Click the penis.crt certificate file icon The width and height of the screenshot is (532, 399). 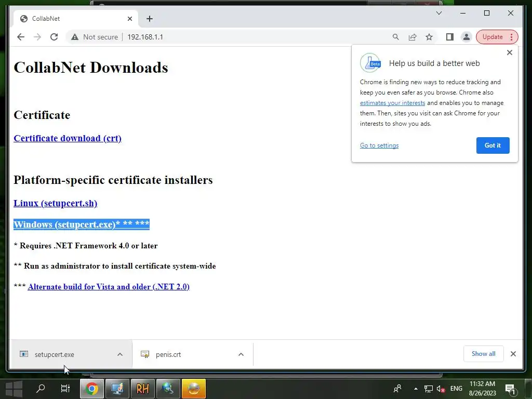click(x=145, y=354)
